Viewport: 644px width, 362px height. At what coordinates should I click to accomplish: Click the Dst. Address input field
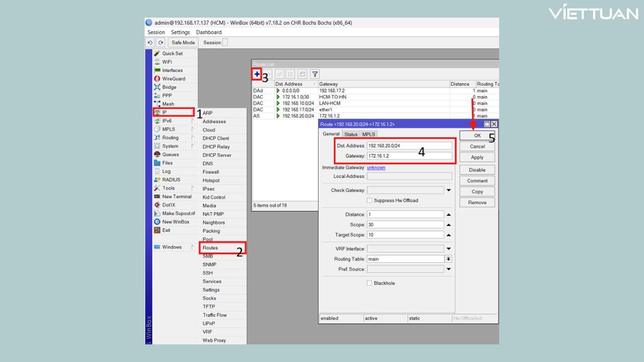409,146
